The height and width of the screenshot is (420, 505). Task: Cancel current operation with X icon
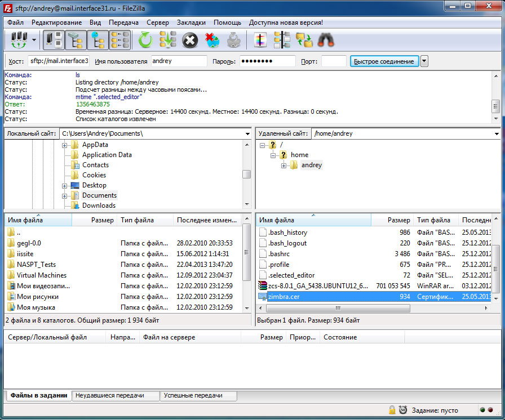tap(191, 40)
